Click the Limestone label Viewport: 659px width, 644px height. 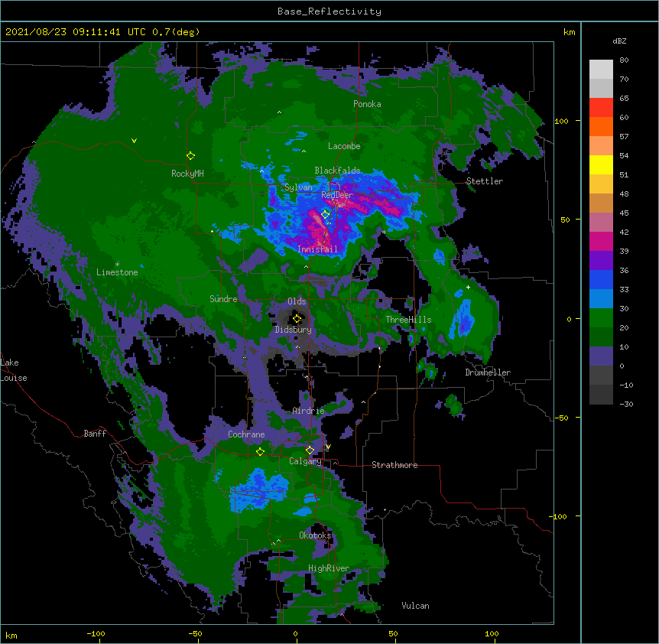pyautogui.click(x=117, y=272)
